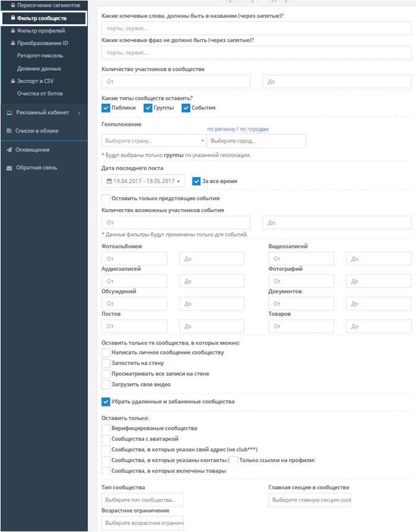Image resolution: width=416 pixels, height=532 pixels.
Task: Click laptop icon next to Рекламный кабинет
Action: click(x=10, y=113)
